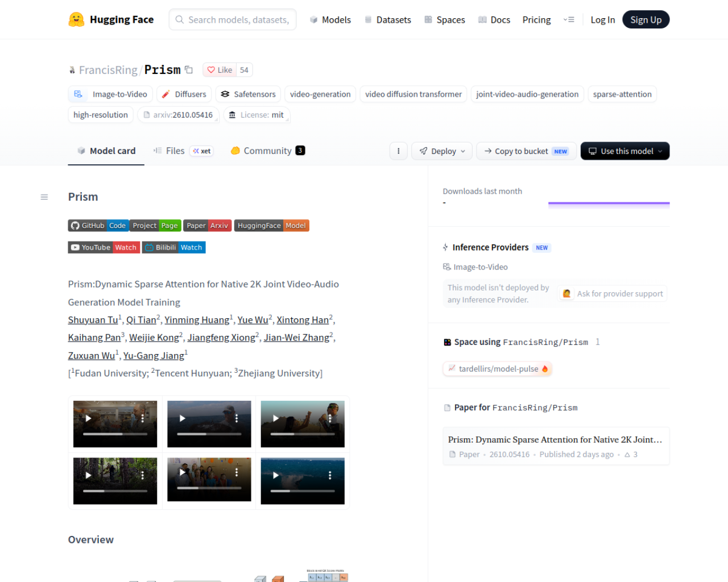Like the Prism model
The width and height of the screenshot is (728, 582).
click(x=220, y=70)
